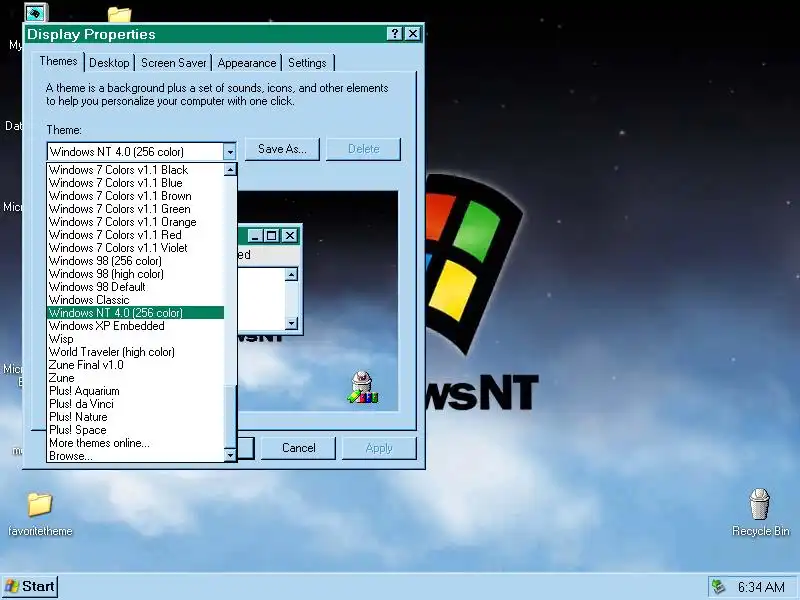Click the system clock showing 6:34 AM
Image resolution: width=800 pixels, height=600 pixels.
761,587
